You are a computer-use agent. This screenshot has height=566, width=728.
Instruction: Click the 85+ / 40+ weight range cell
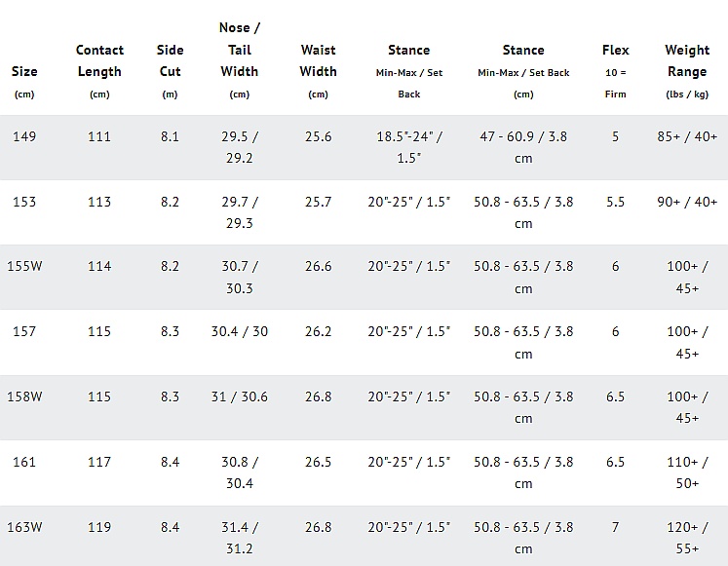click(x=687, y=136)
